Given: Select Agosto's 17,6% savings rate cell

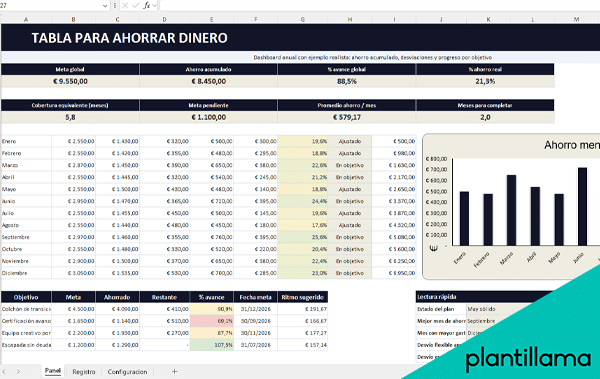Looking at the screenshot, I should tap(303, 225).
